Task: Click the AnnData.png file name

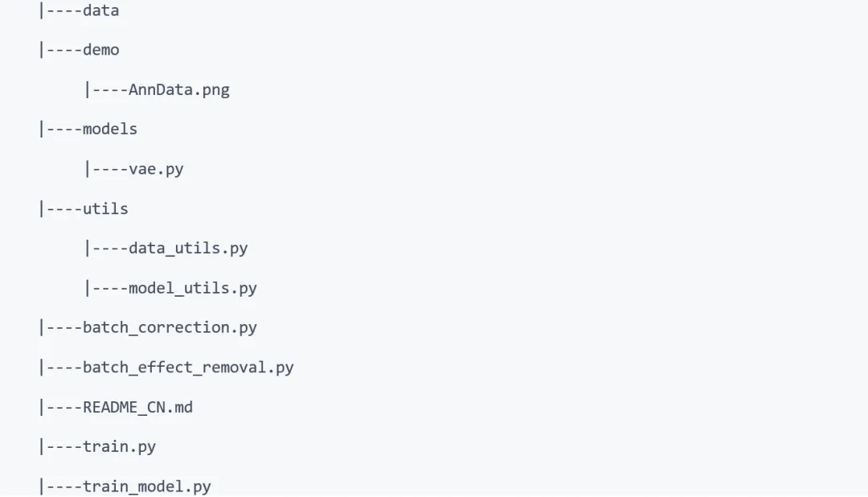Action: click(x=178, y=89)
